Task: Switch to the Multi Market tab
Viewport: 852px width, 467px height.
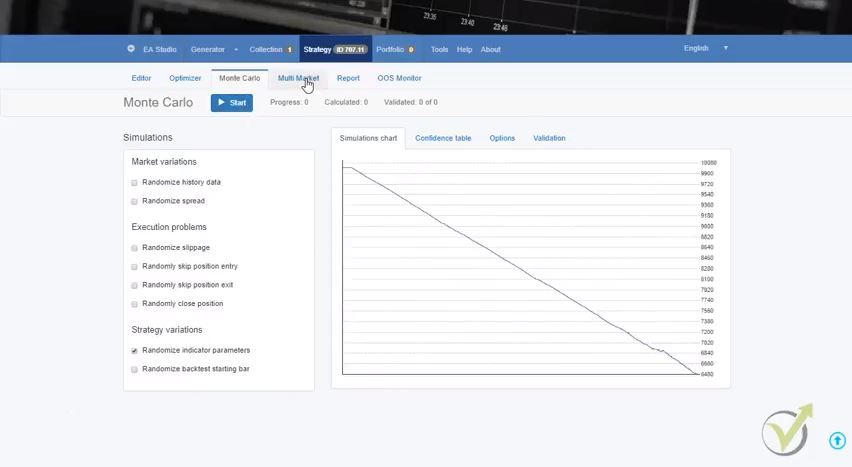Action: coord(298,78)
